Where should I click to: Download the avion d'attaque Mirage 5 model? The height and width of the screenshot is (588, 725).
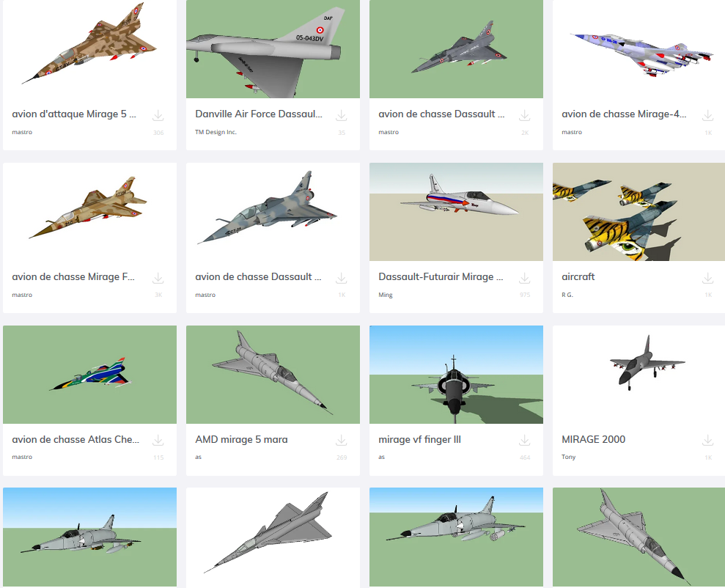click(158, 116)
